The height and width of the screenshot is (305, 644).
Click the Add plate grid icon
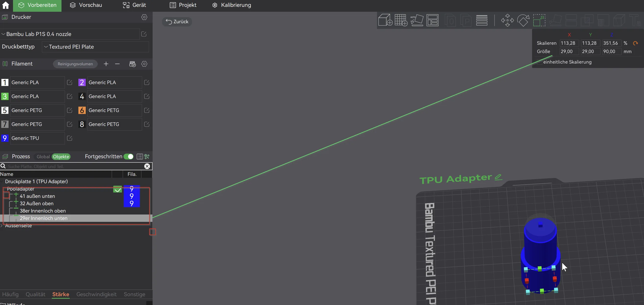(x=401, y=20)
